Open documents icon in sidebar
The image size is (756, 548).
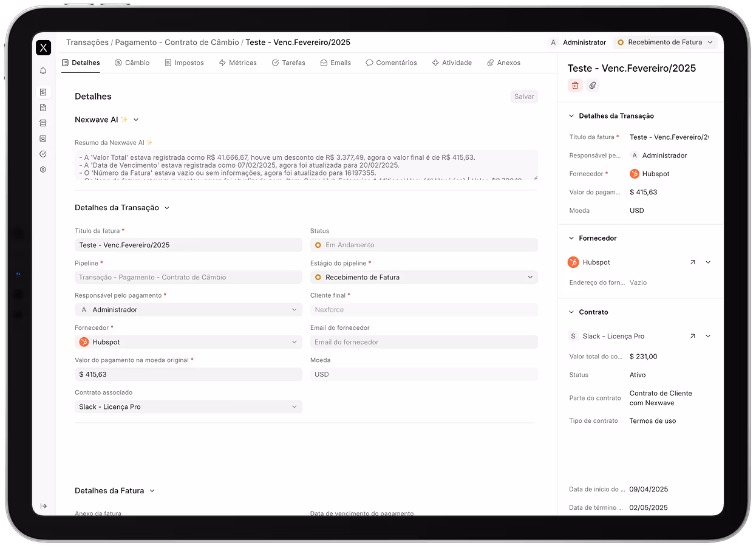[x=43, y=108]
